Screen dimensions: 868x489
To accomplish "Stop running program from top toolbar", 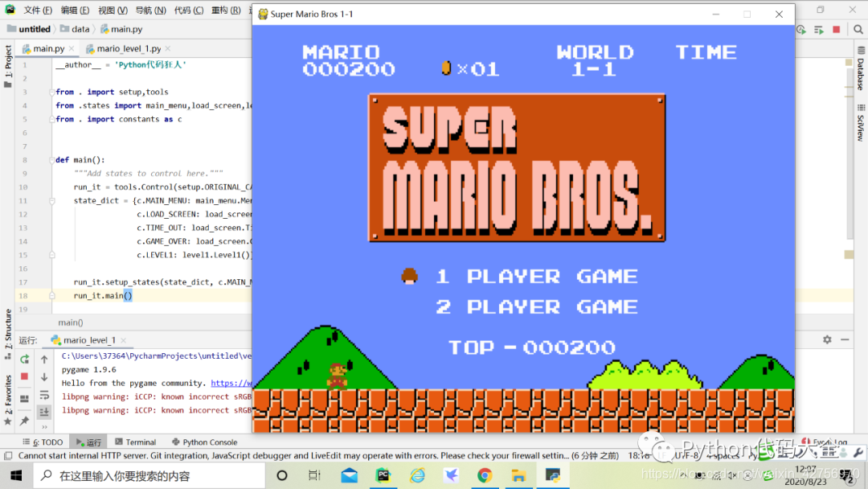I will click(837, 29).
